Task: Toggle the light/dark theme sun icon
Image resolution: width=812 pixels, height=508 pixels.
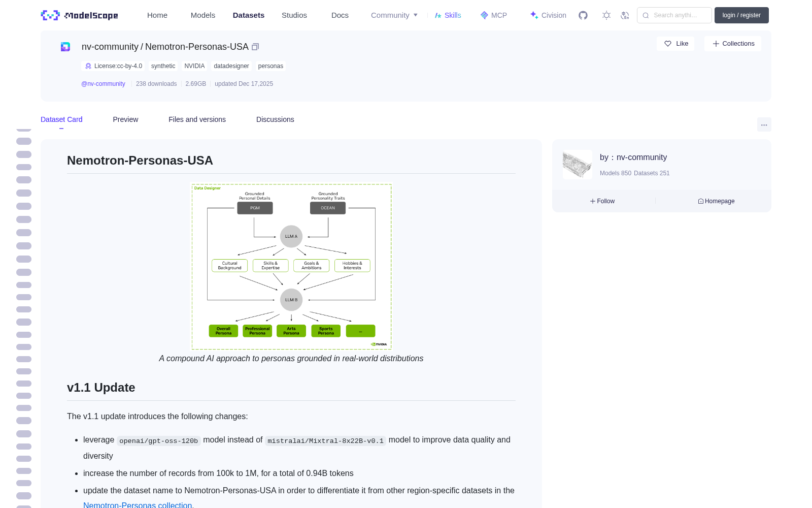Action: [606, 15]
